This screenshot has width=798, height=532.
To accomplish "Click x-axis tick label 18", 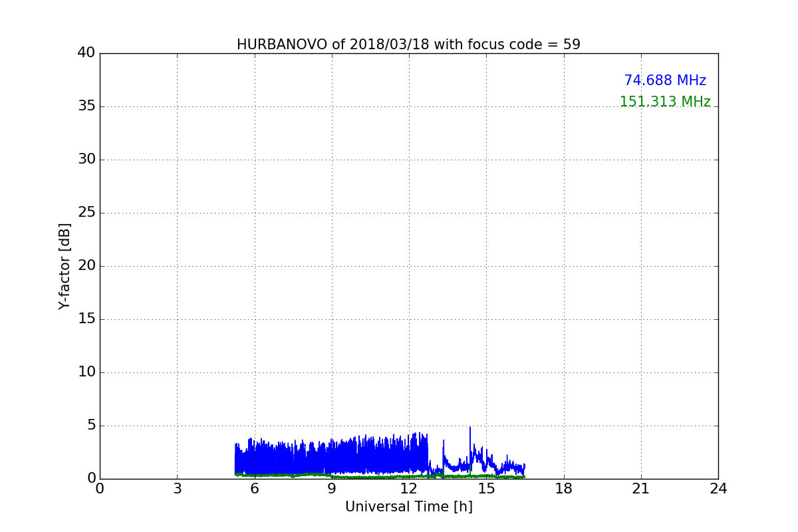I will [564, 489].
